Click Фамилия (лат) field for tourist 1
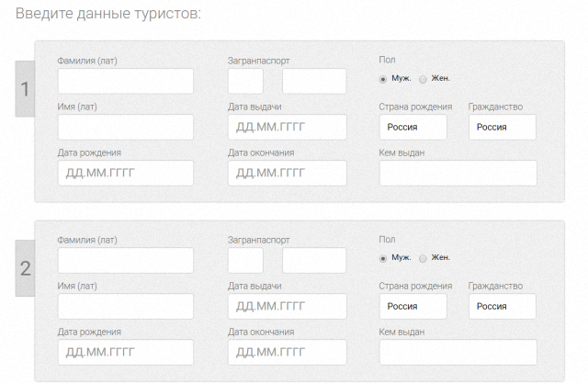The width and height of the screenshot is (588, 383). (126, 81)
